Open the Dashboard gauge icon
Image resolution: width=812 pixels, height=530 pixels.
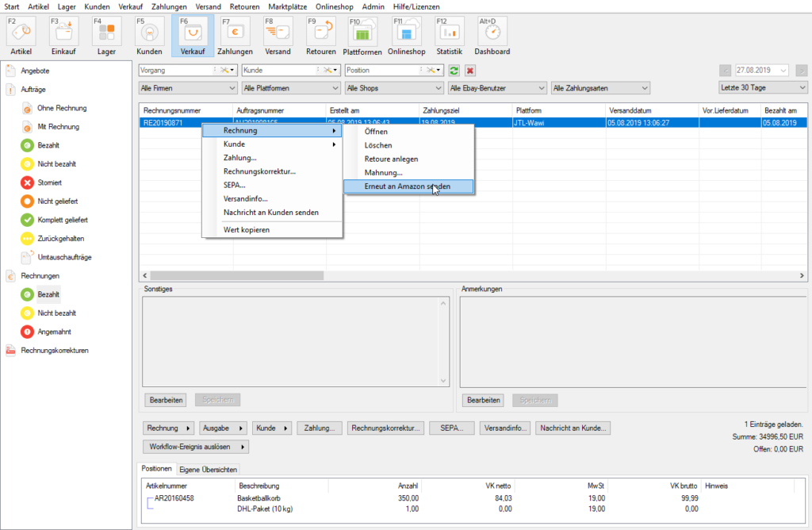click(492, 36)
